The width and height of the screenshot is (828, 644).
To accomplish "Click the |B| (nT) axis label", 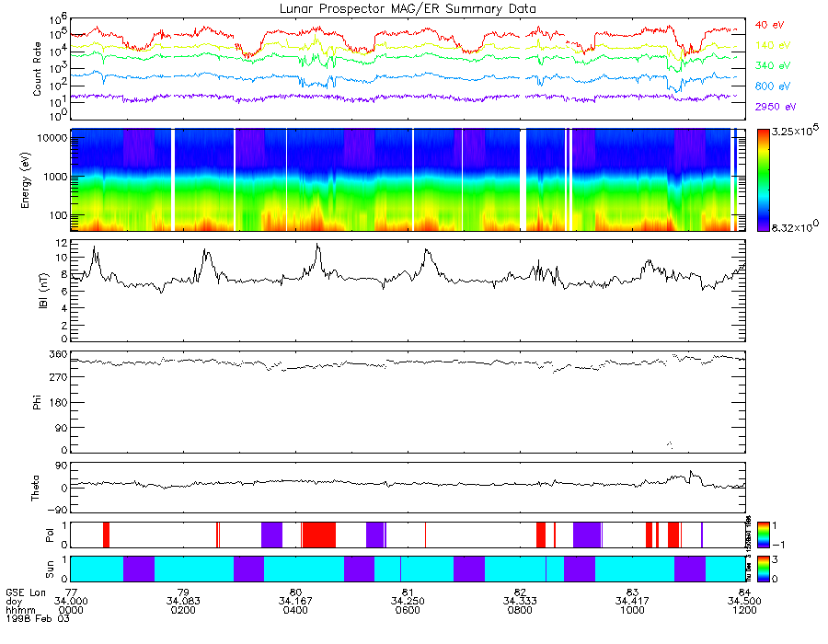I will click(43, 291).
